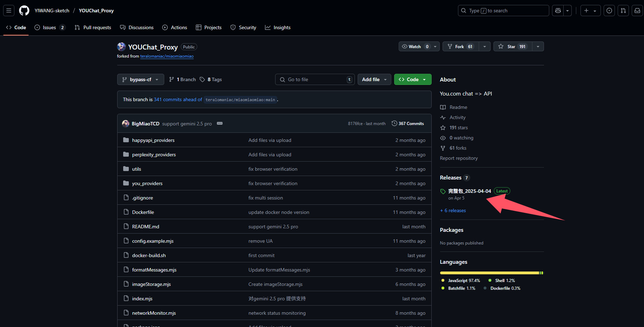Open pull requests icon in top bar

(623, 11)
